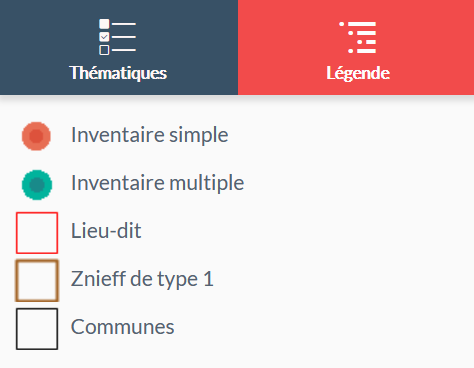Click the brown Znieff de type 1 square
Screen dimensions: 474x368
tap(37, 281)
